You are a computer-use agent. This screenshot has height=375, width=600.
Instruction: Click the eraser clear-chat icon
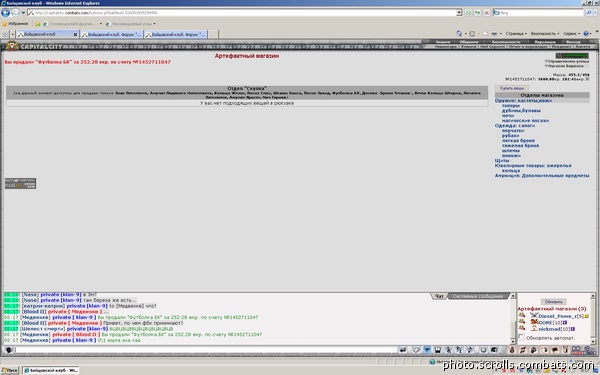coord(416,350)
